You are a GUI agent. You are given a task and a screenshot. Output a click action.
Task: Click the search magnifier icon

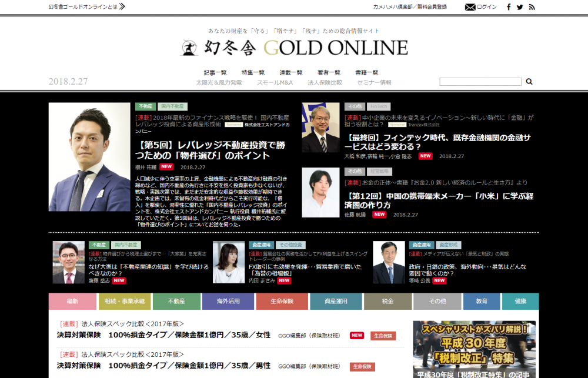(x=529, y=81)
